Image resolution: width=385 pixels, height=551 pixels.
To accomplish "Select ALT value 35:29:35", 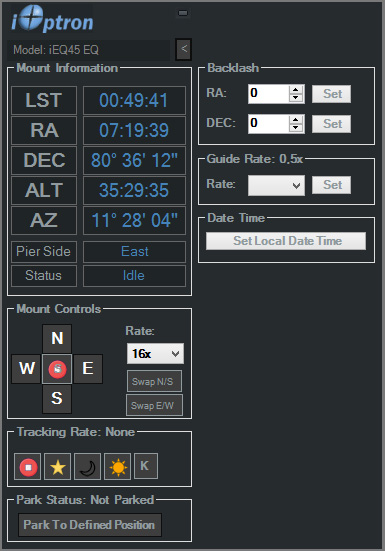I will 134,190.
